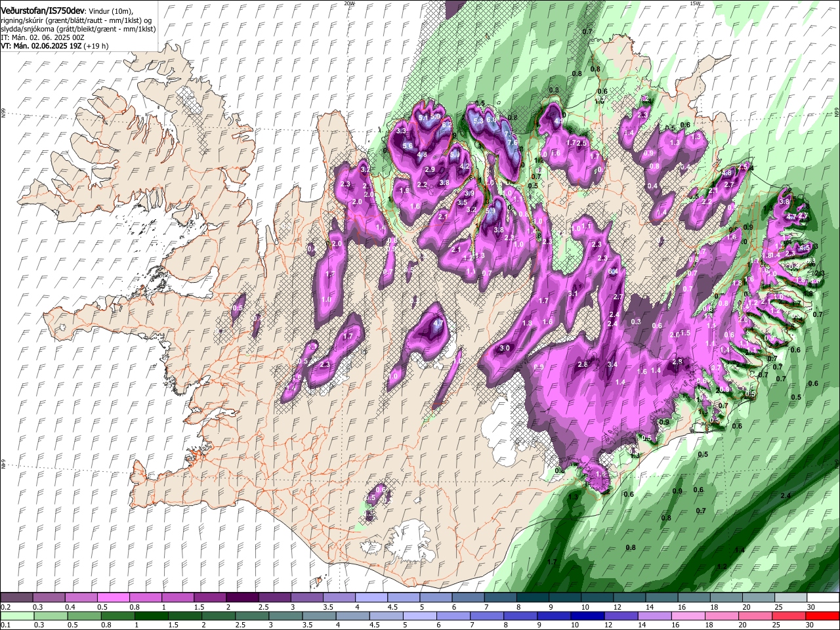Click the 'slydda/snjókoma' legend description line
Screen dimensions: 840x630
click(78, 29)
